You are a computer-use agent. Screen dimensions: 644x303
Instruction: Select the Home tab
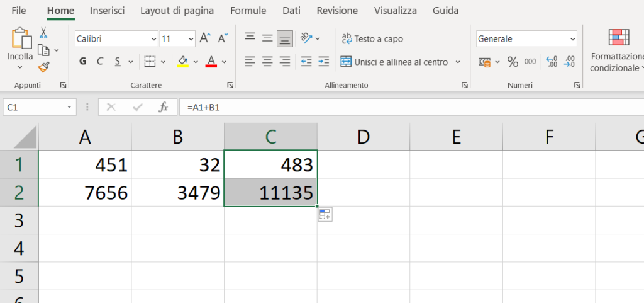pyautogui.click(x=60, y=11)
